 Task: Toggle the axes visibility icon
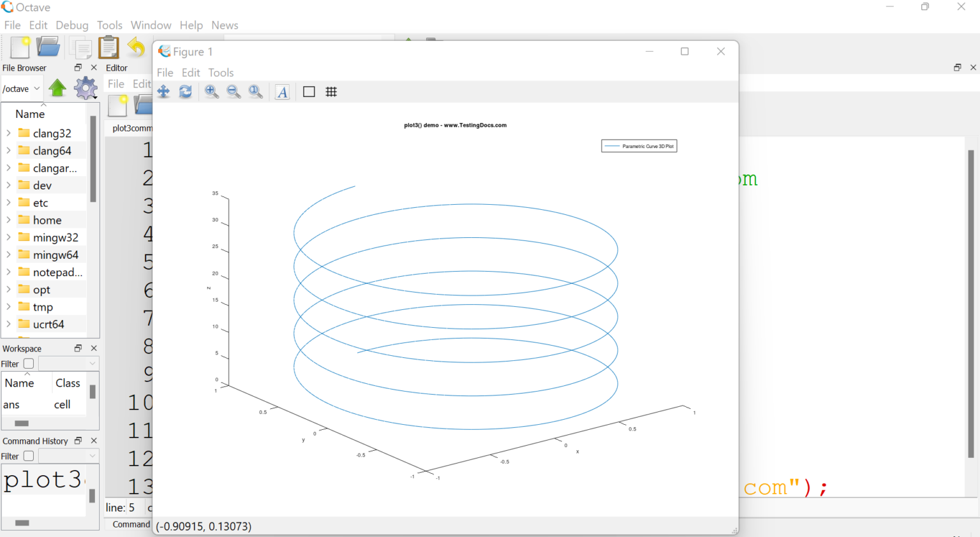[x=309, y=91]
